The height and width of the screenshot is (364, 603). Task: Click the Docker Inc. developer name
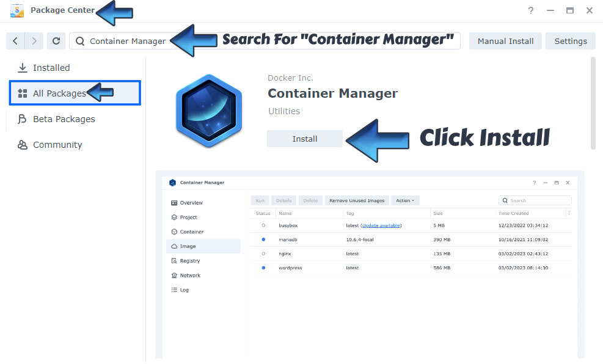290,78
